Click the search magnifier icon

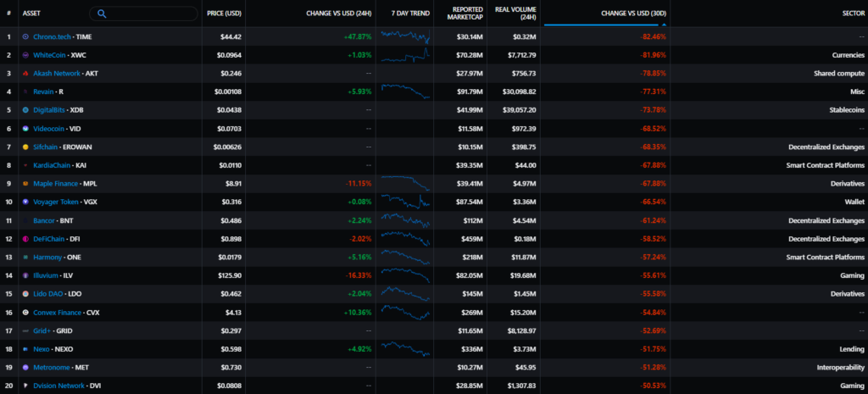(102, 14)
